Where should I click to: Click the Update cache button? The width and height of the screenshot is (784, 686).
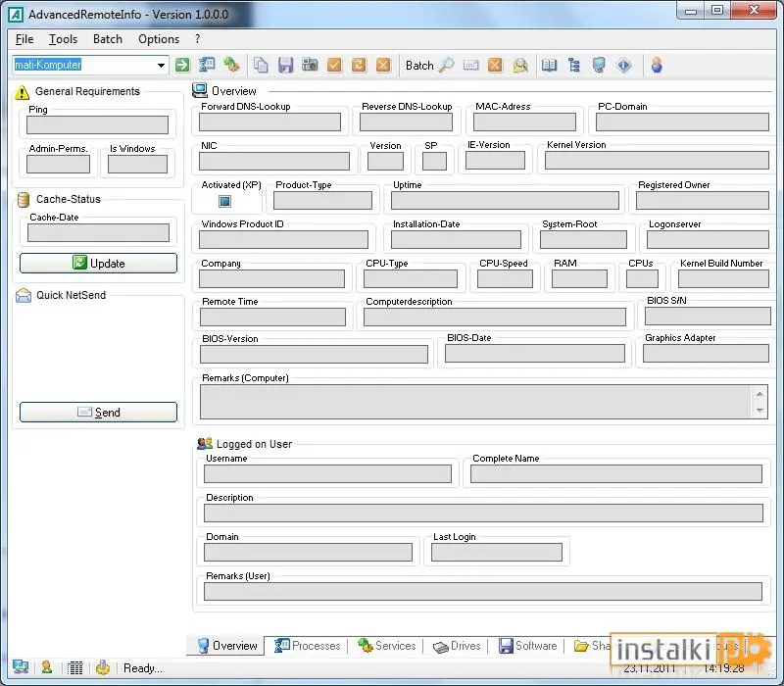99,263
